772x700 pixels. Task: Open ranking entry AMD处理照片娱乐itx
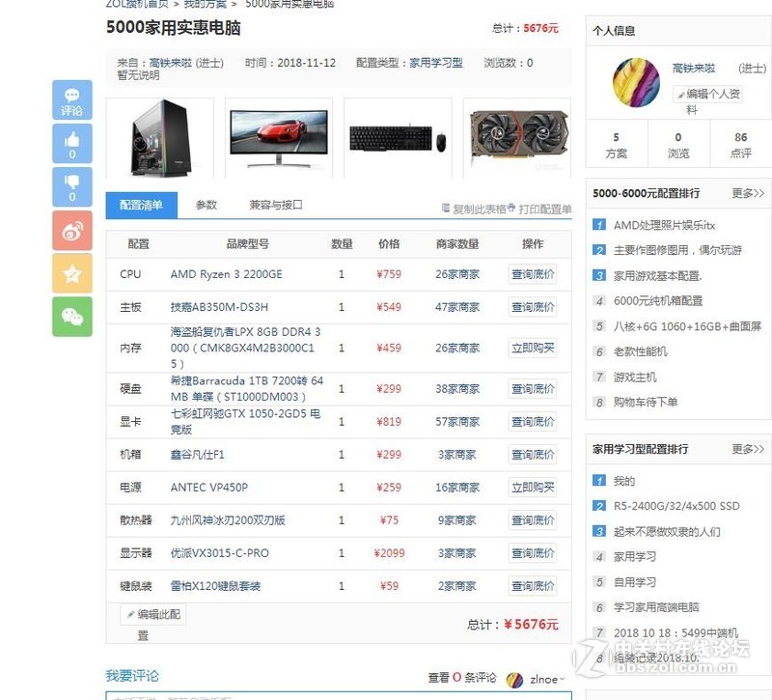pyautogui.click(x=664, y=226)
